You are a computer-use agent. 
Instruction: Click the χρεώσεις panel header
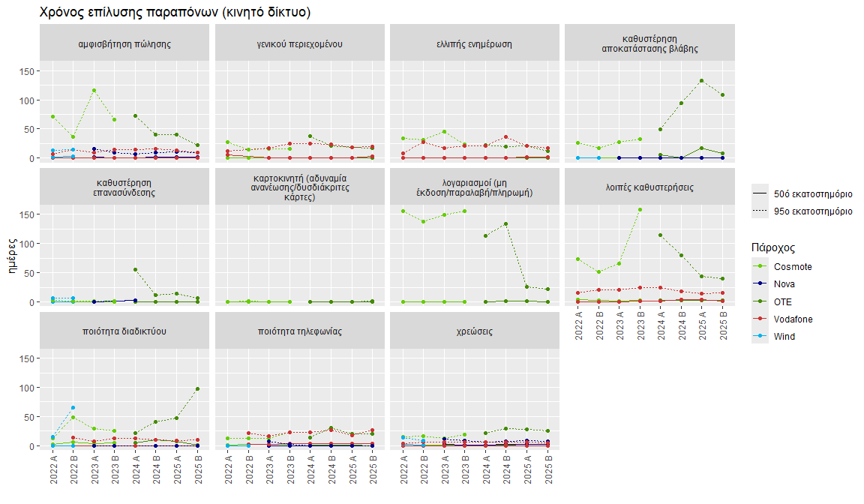tap(475, 331)
